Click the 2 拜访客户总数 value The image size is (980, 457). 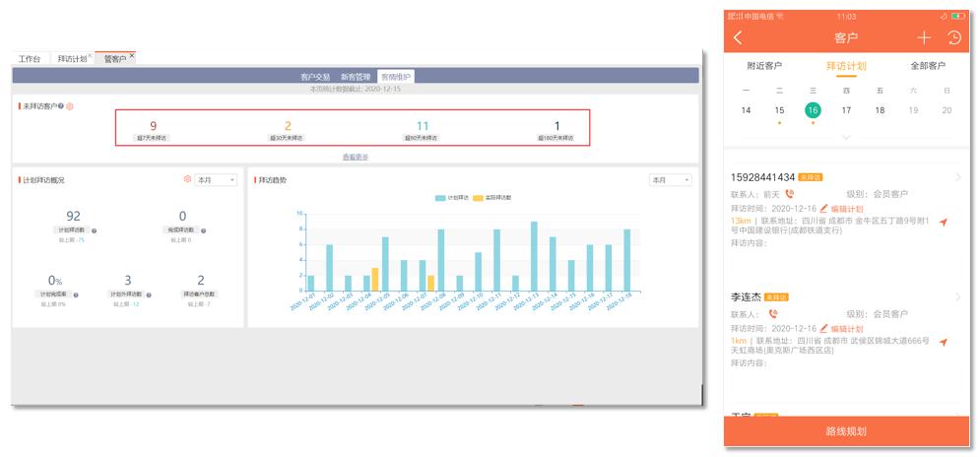coord(201,281)
